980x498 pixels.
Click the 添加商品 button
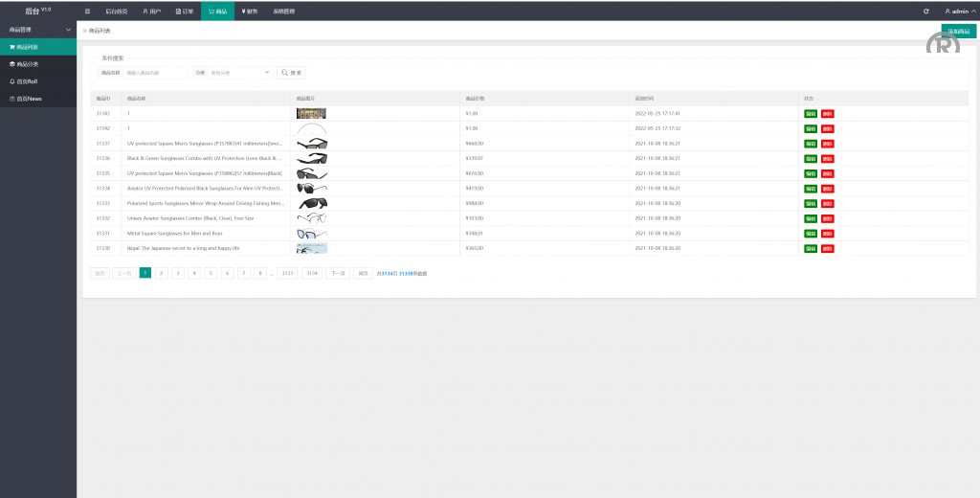point(958,31)
